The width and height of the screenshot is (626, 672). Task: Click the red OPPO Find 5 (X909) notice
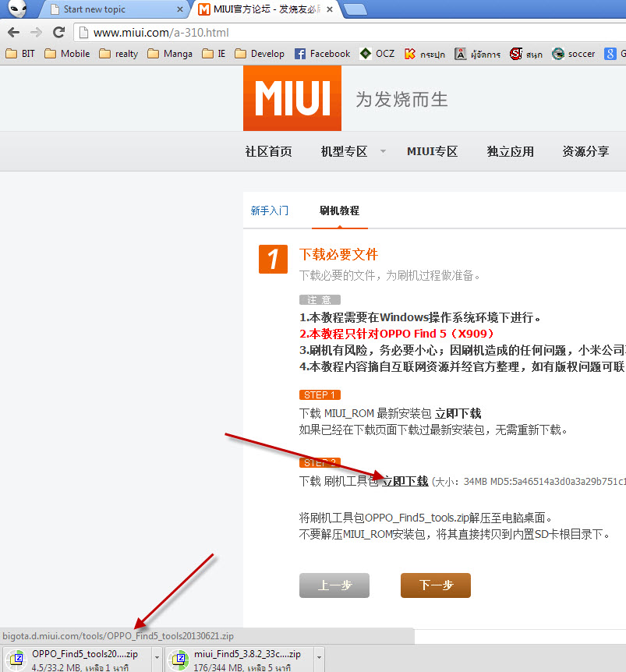pos(397,334)
